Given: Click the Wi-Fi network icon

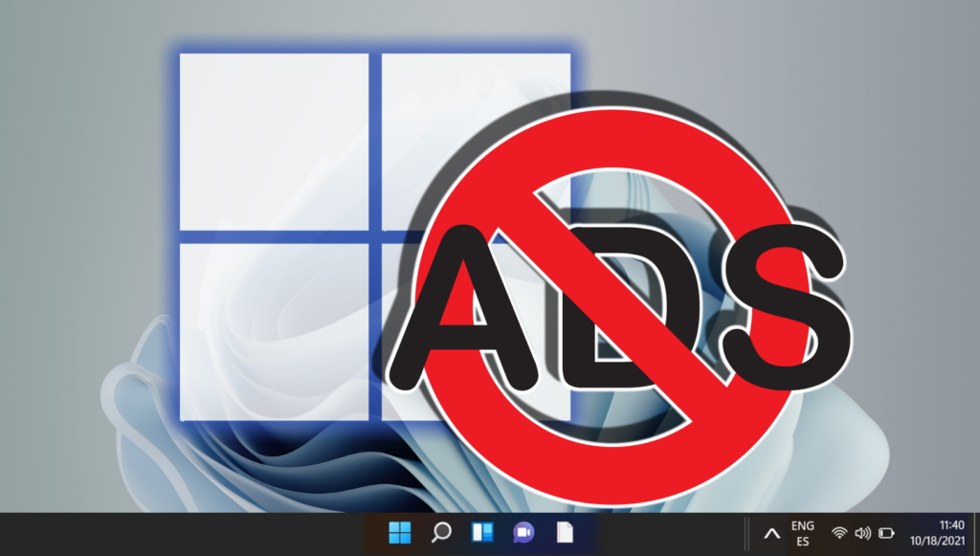Looking at the screenshot, I should pyautogui.click(x=839, y=533).
